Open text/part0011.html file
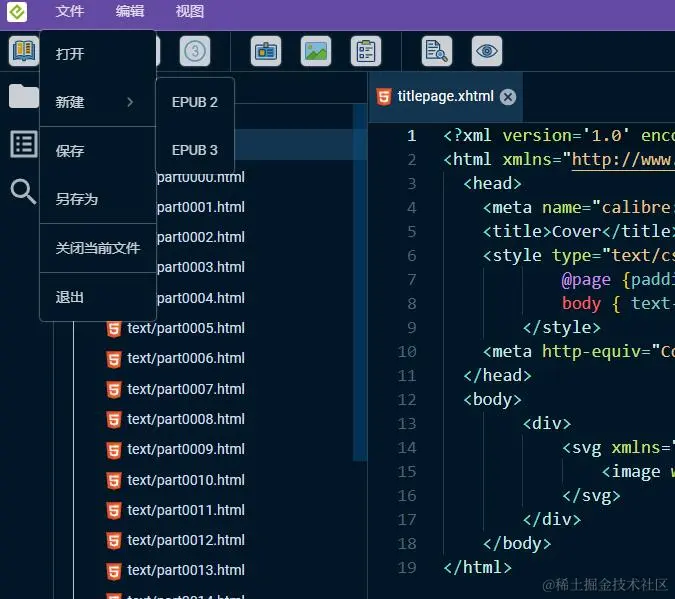 186,510
